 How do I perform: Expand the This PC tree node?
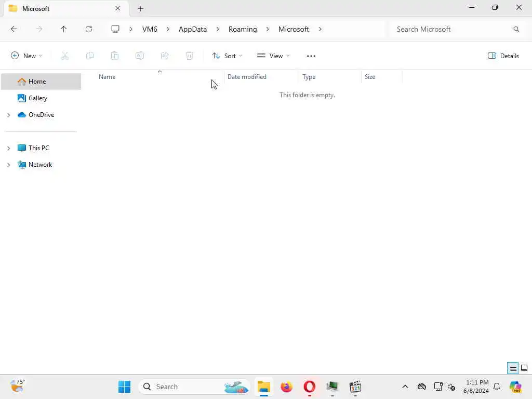tap(8, 148)
